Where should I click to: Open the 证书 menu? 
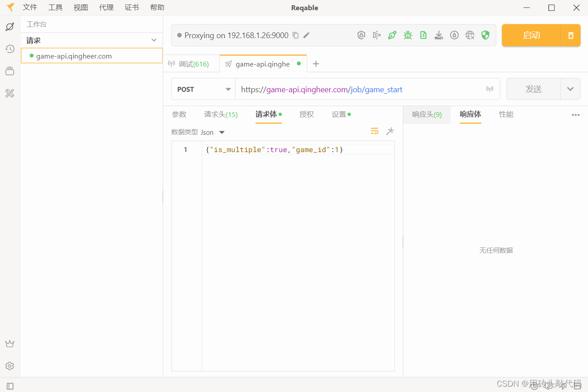click(x=132, y=8)
